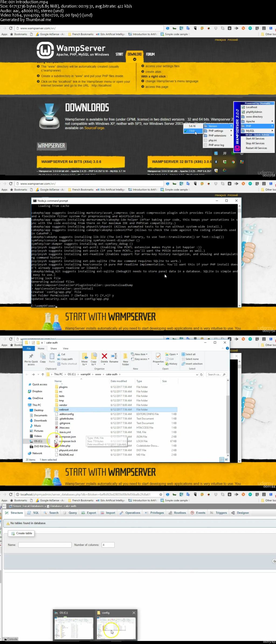
Task: Open OneDrive in File Explorer navigation pane
Action: (x=35, y=398)
